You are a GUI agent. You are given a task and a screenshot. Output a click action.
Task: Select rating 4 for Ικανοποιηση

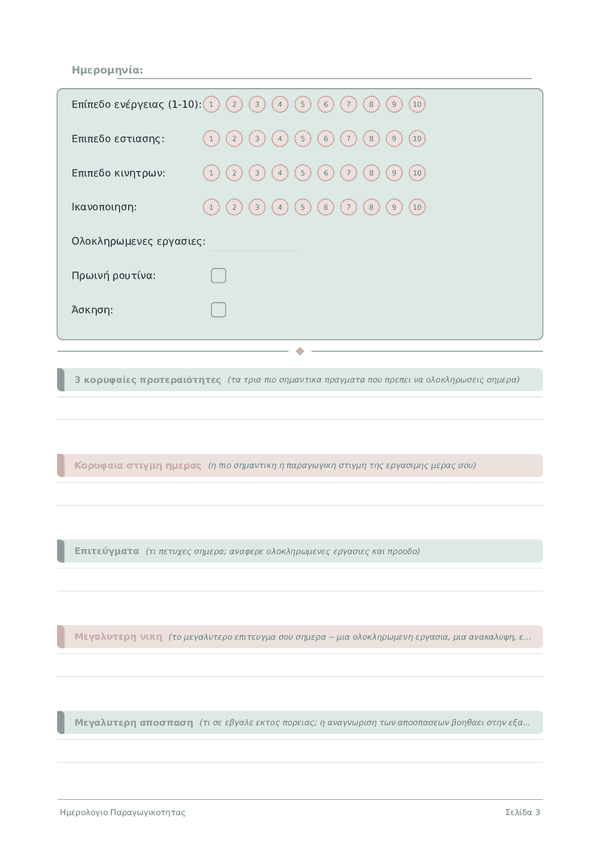pos(280,207)
